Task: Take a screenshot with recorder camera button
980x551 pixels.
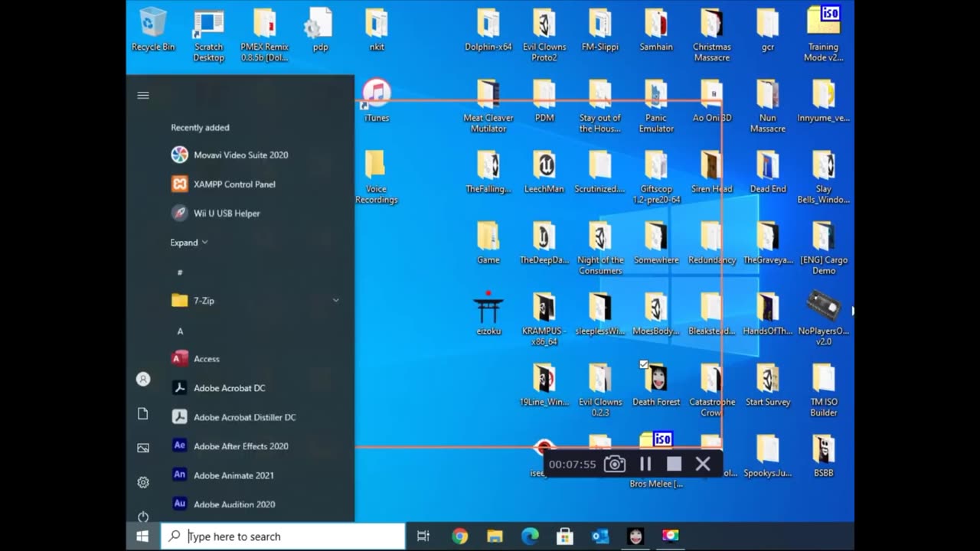Action: click(615, 464)
